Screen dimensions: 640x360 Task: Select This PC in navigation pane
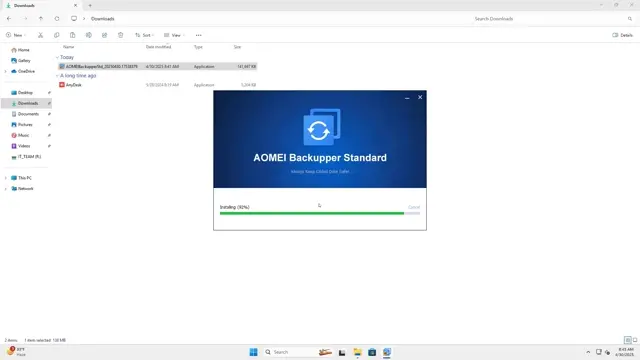coord(24,178)
